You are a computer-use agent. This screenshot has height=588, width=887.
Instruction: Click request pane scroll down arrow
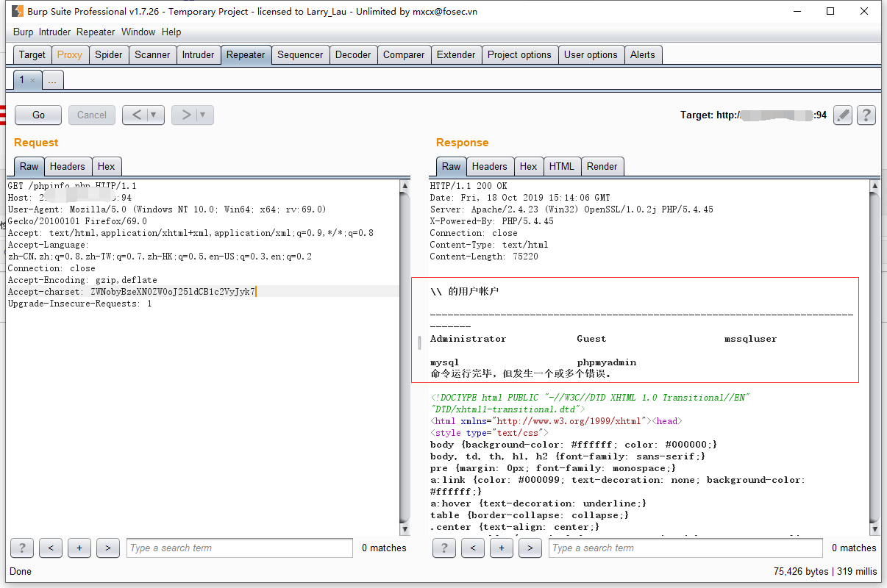tap(405, 529)
